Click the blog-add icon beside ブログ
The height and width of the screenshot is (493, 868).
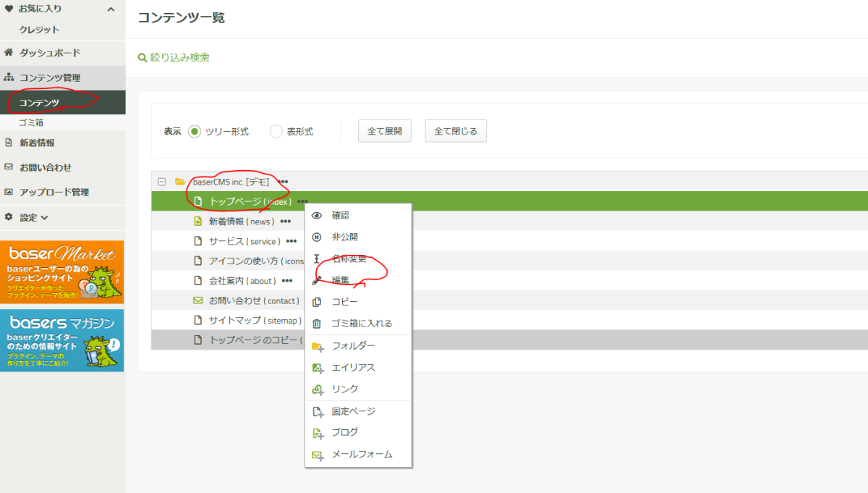click(317, 433)
